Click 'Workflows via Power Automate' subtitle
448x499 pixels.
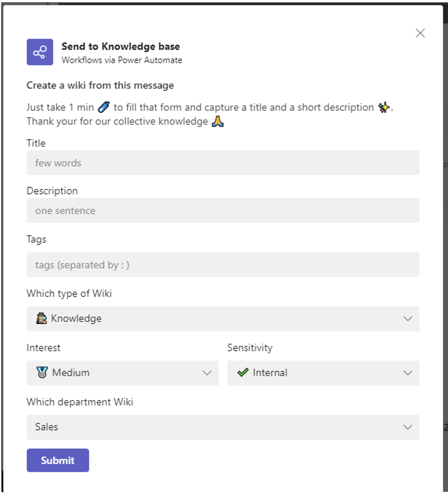(122, 60)
